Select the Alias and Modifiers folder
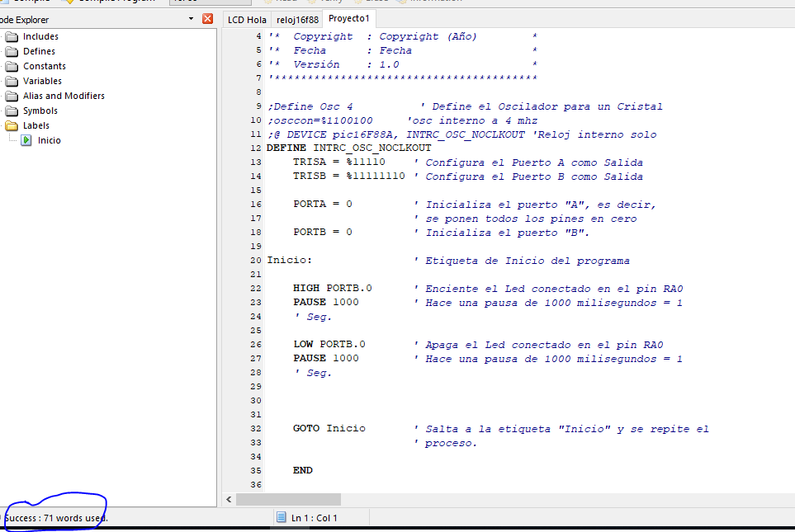 click(64, 96)
